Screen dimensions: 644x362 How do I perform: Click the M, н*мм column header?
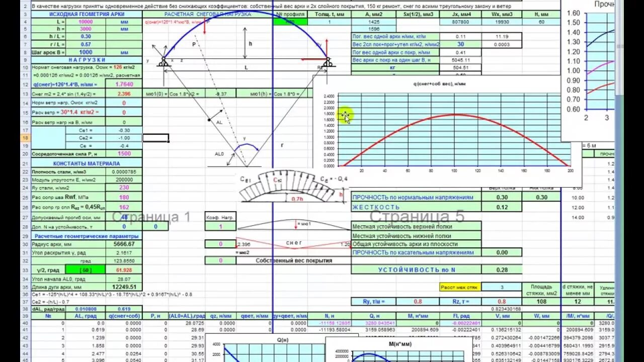pos(418,316)
